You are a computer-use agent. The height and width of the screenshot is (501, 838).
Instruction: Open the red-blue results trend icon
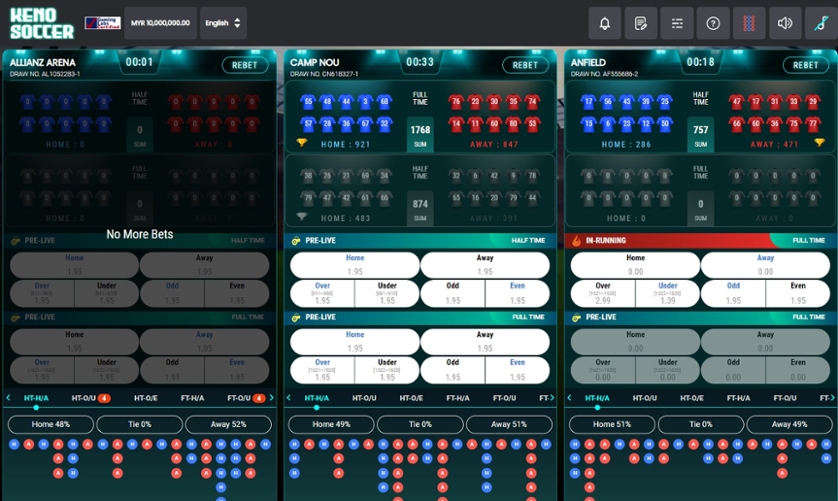749,23
